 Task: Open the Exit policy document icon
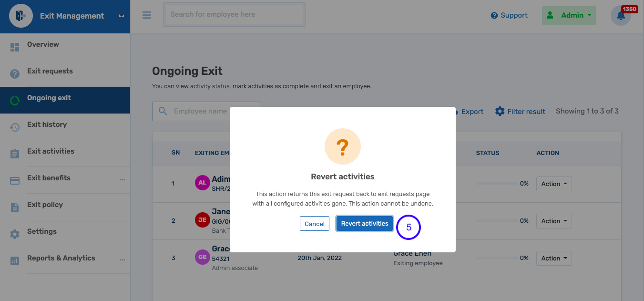tap(14, 207)
